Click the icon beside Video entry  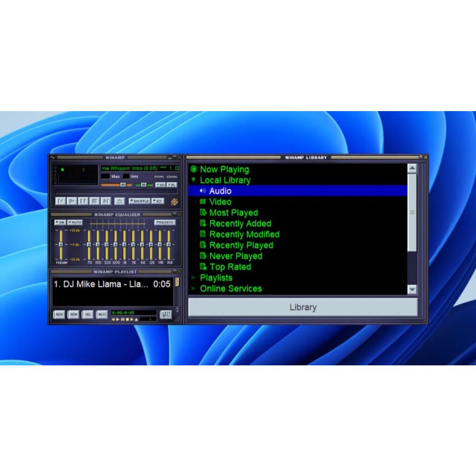pos(203,202)
